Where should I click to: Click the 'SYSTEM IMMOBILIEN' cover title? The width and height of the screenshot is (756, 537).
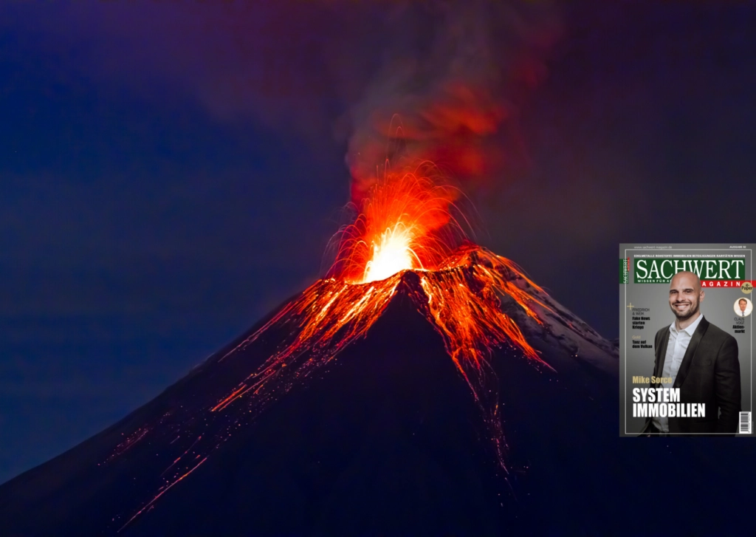coord(667,403)
